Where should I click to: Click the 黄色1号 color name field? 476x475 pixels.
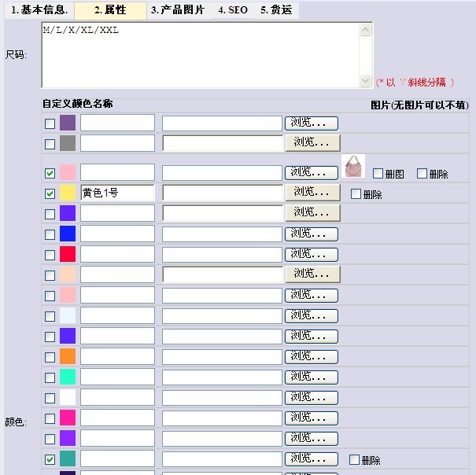coord(117,193)
